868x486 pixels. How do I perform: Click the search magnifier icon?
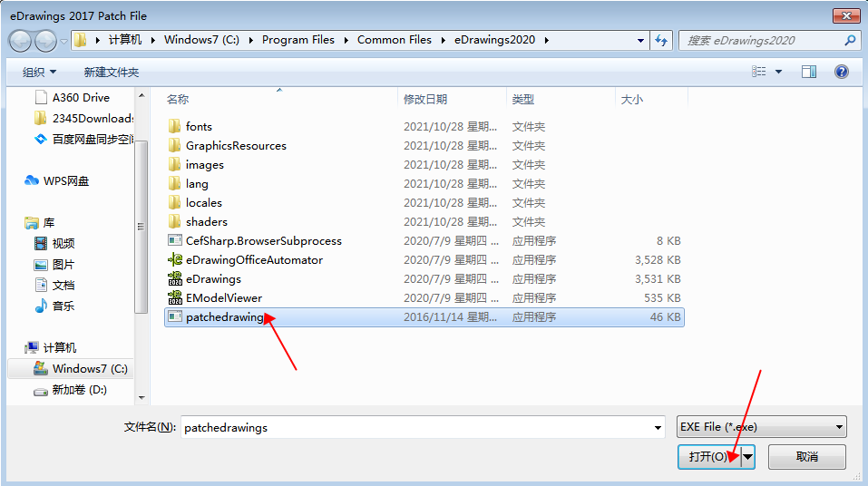[x=850, y=40]
